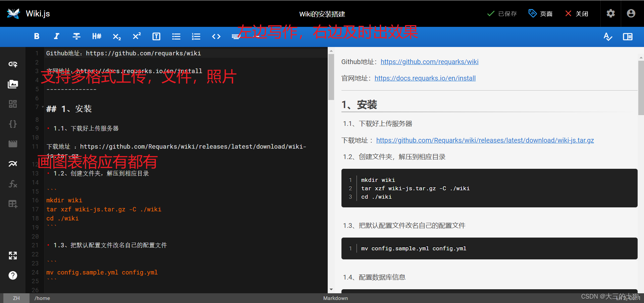Viewport: 644px width, 303px height.
Task: Open the wiki-js.tar.gz download link
Action: coord(485,140)
